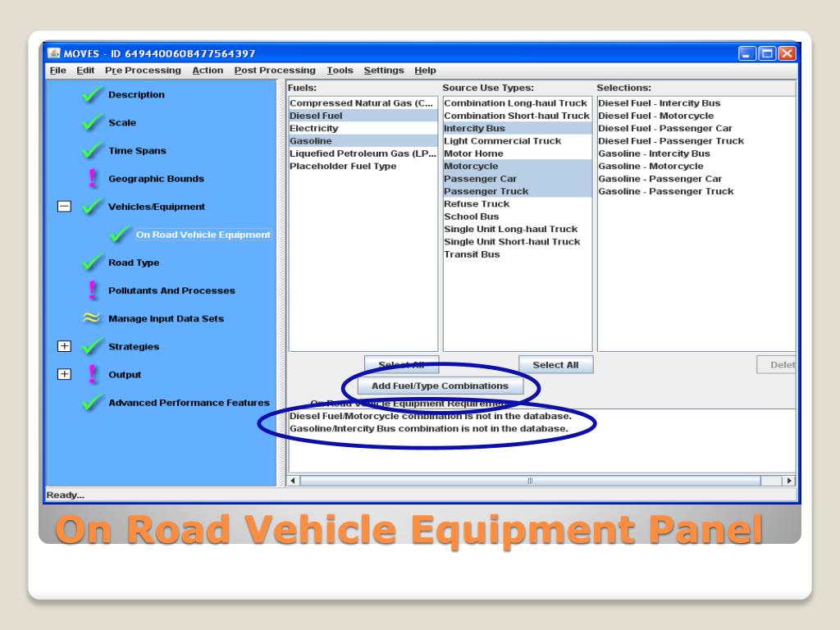Select Light Commercial Truck source type
The height and width of the screenshot is (630, 840).
pyautogui.click(x=518, y=141)
